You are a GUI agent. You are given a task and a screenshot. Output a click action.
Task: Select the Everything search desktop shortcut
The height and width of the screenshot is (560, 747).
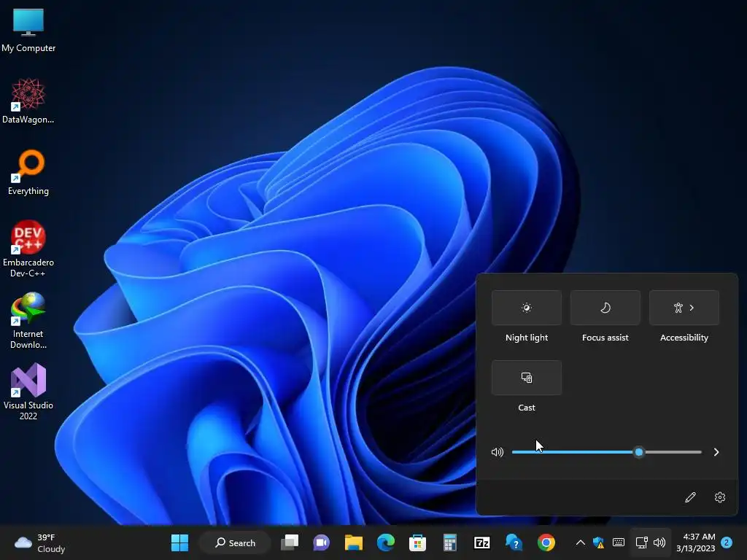coord(28,172)
